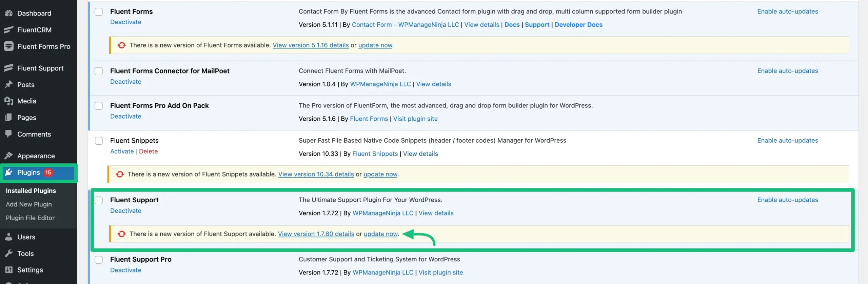This screenshot has width=868, height=284.
Task: Tick the Fluent Support plugin checkbox
Action: 99,200
